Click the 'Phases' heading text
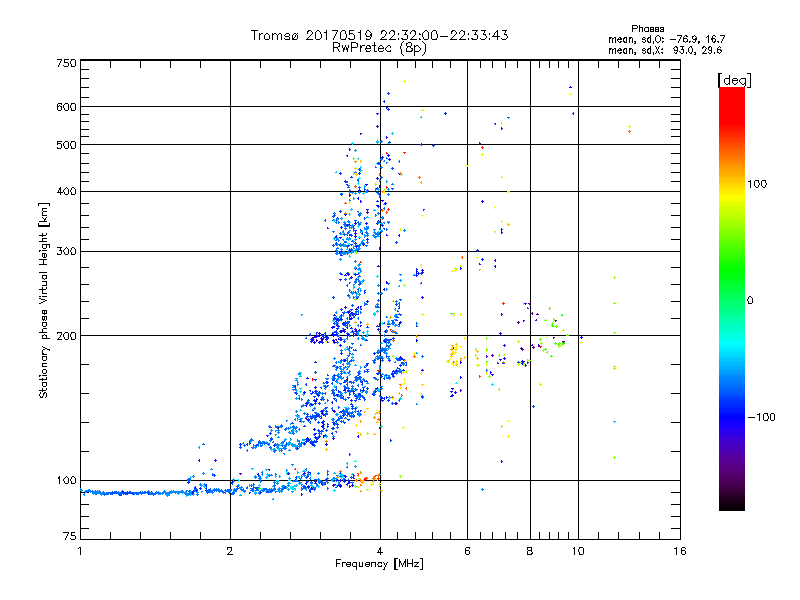 pos(647,29)
